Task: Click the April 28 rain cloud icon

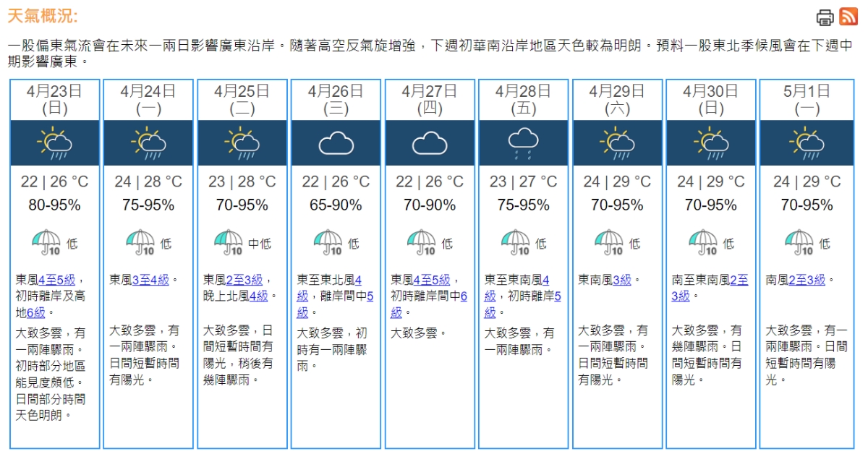Action: click(x=523, y=143)
